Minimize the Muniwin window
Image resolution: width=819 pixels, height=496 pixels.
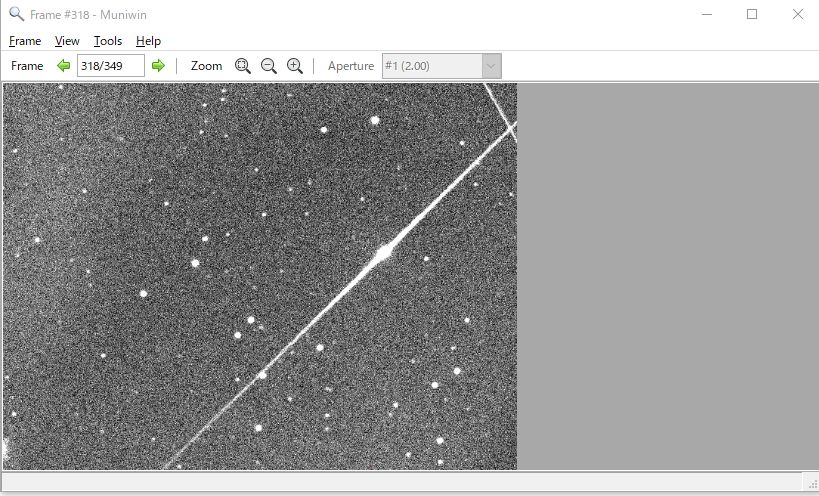pos(707,14)
